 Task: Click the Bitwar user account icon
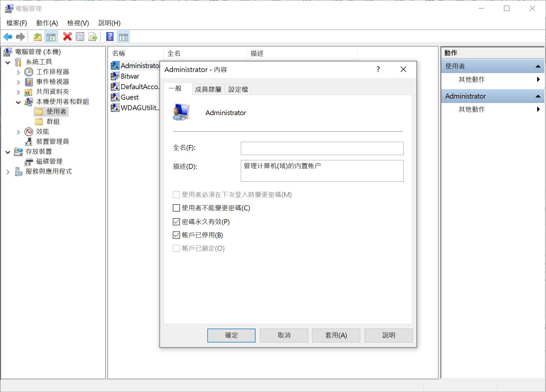pyautogui.click(x=115, y=76)
